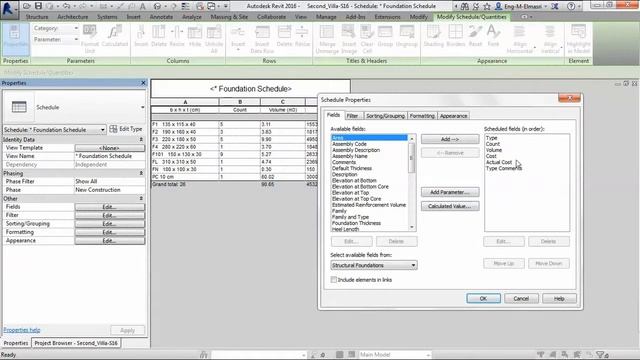Viewport: 640px width, 360px height.
Task: Click Highlight in Model icon
Action: 578,39
